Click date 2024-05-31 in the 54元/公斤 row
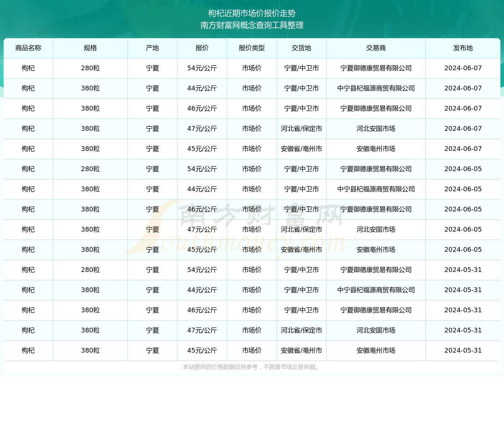This screenshot has height=434, width=504. [463, 270]
